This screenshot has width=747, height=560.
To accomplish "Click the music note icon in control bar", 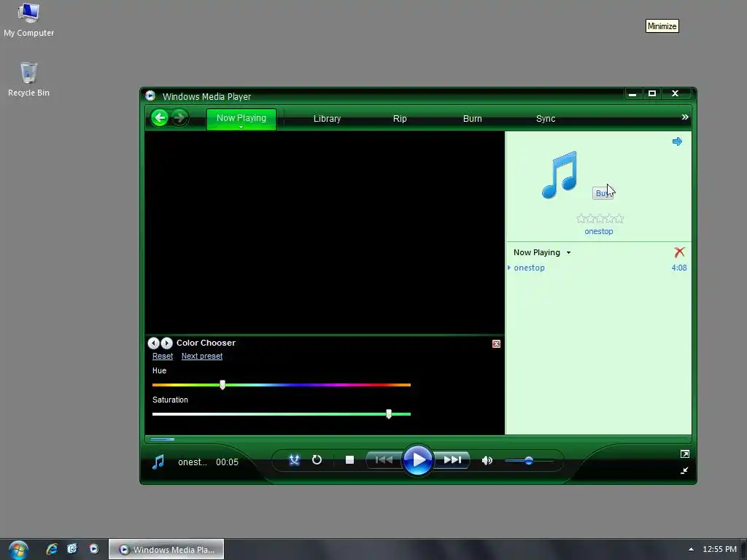I will coord(158,462).
